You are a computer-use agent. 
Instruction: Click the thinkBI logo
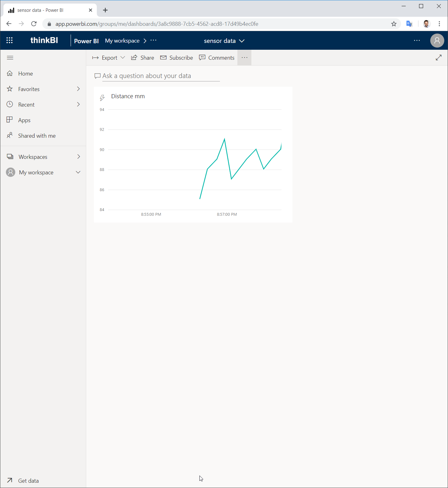pos(44,40)
